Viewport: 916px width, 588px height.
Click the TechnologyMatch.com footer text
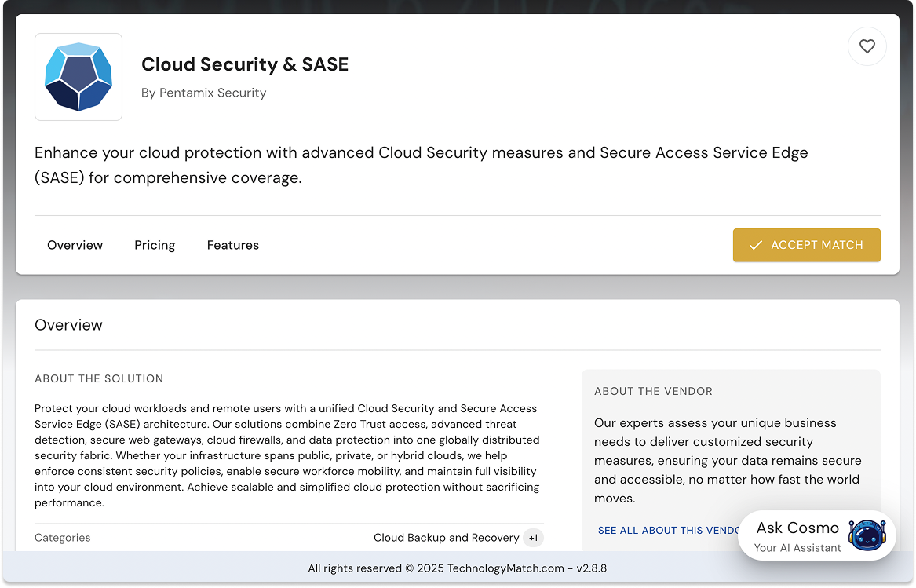click(458, 568)
